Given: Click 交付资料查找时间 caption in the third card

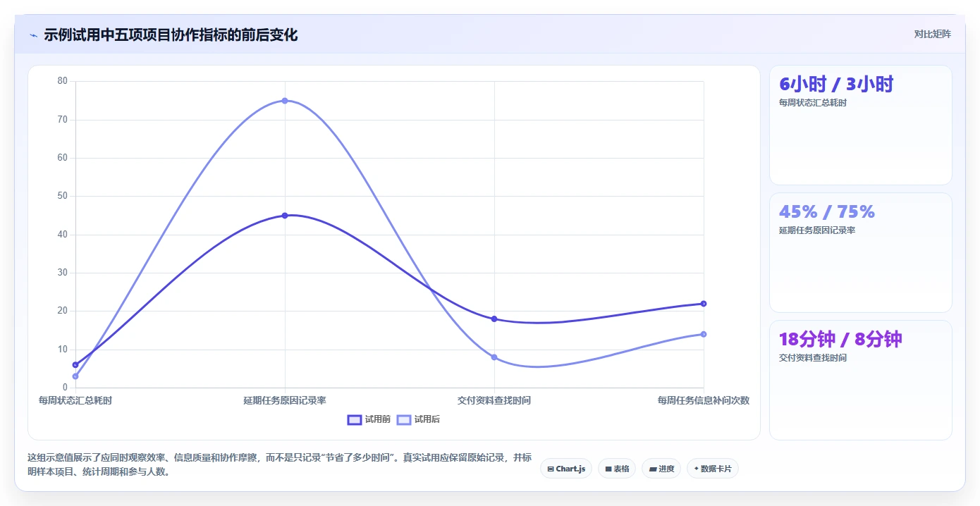Looking at the screenshot, I should (x=813, y=358).
